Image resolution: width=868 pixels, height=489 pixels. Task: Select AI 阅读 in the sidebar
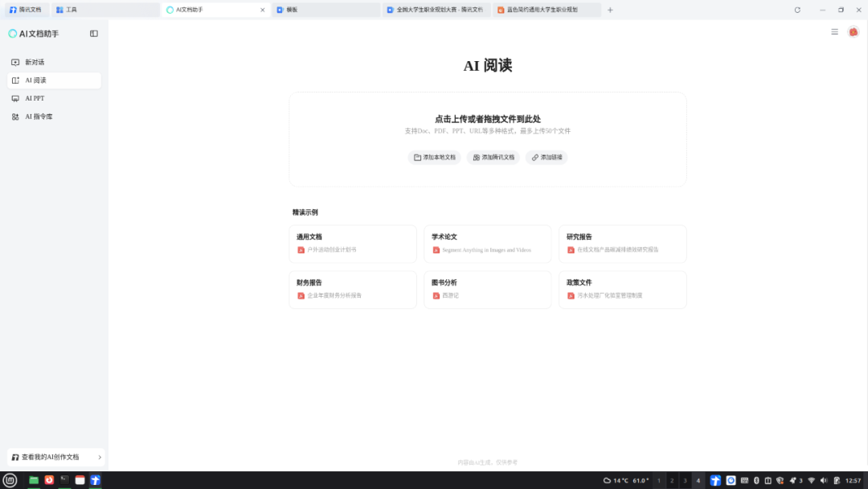(55, 80)
